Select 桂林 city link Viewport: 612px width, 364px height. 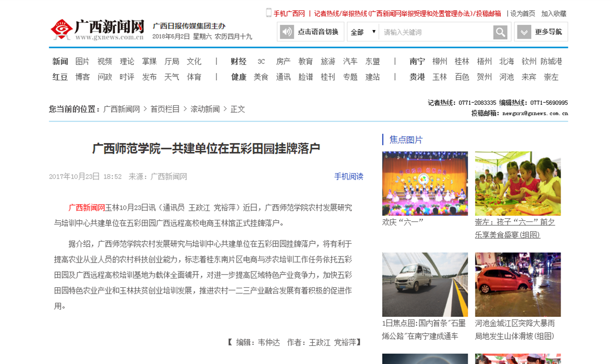[462, 61]
